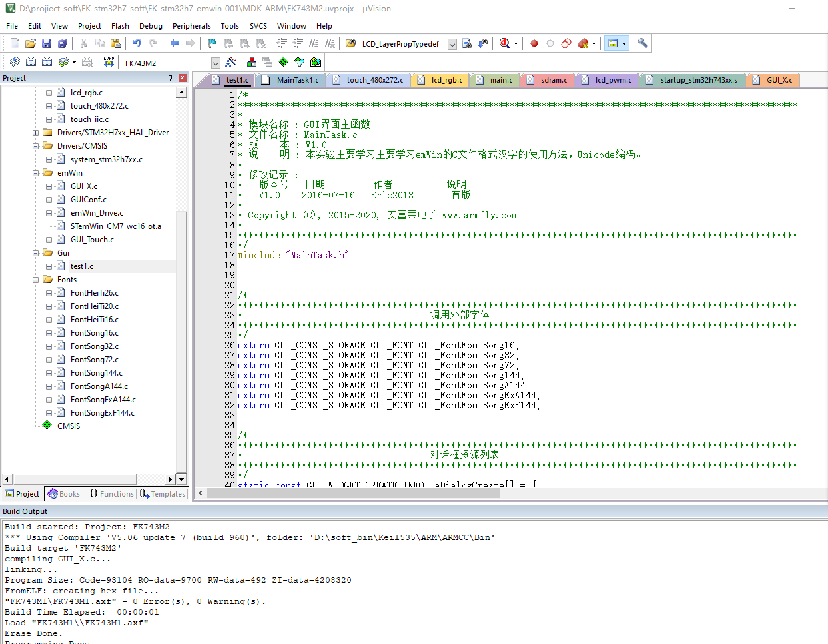Viewport: 828px width, 644px height.
Task: Close the Project panel
Action: 182,78
